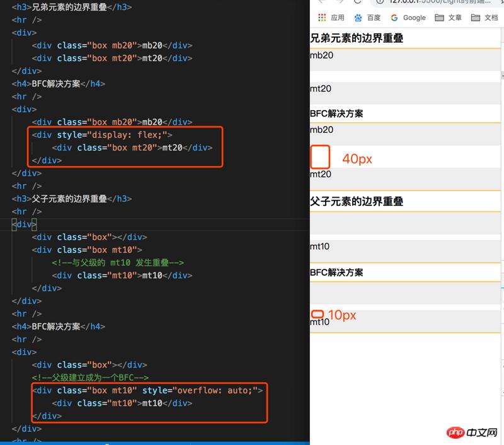This screenshot has width=504, height=445.
Task: Click the 兄弟元素的边界重叠 heading in the page
Action: (x=357, y=38)
